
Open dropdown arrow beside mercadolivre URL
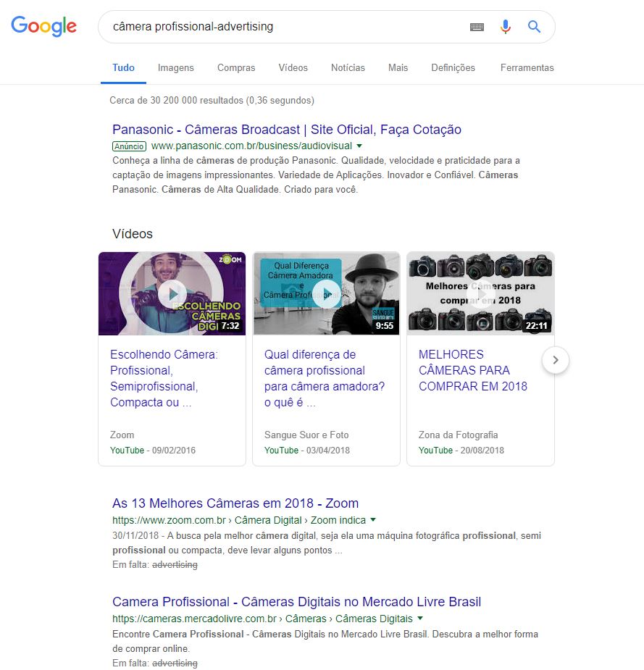coord(420,619)
